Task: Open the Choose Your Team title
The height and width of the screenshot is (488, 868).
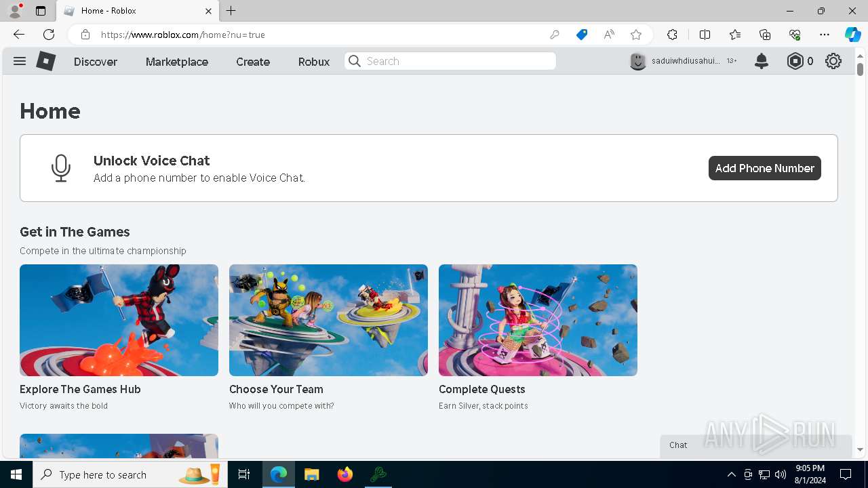Action: [276, 389]
